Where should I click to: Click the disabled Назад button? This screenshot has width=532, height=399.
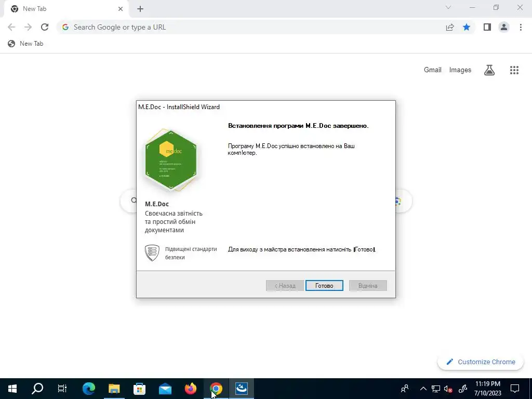(x=285, y=286)
